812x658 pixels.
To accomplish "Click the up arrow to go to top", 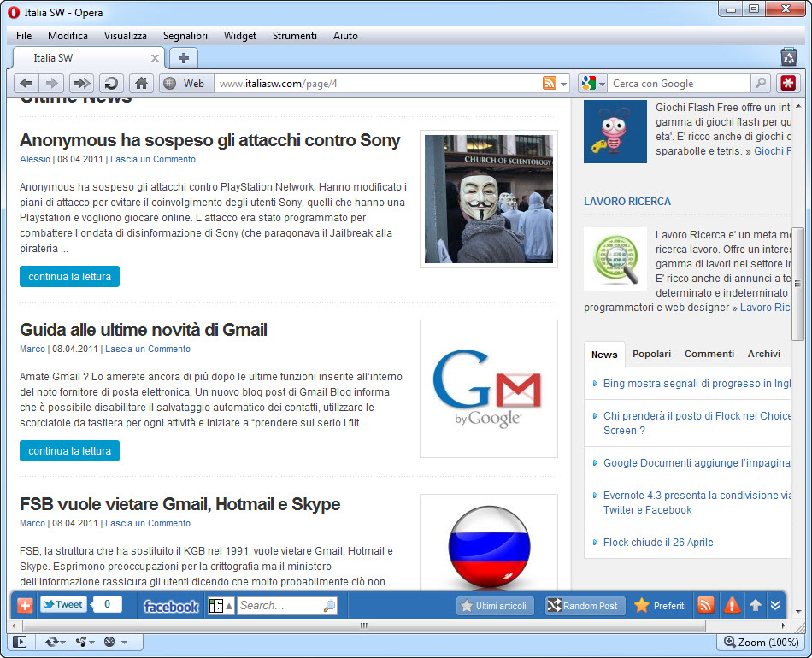I will click(x=756, y=605).
